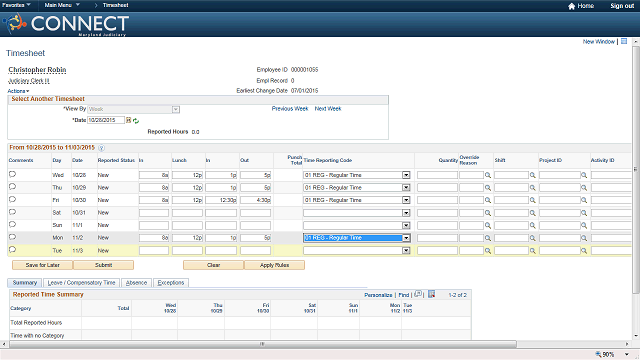Open Time Reporting Code dropdown for Mon 11/2
Image resolution: width=640 pixels, height=360 pixels.
[406, 238]
